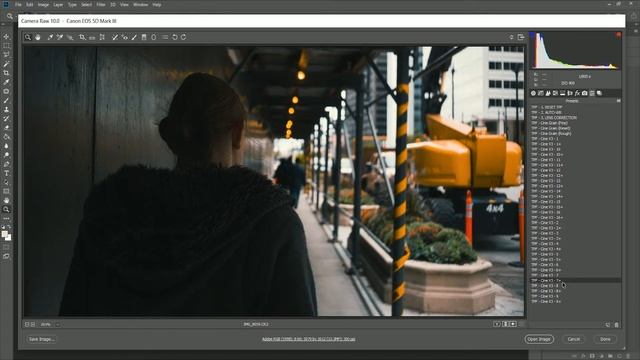
Task: Select the Camera Raw Hand tool
Action: [38, 37]
